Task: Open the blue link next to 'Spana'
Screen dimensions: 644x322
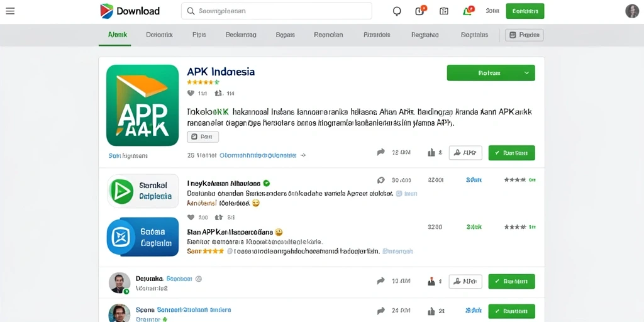Action: [x=194, y=309]
